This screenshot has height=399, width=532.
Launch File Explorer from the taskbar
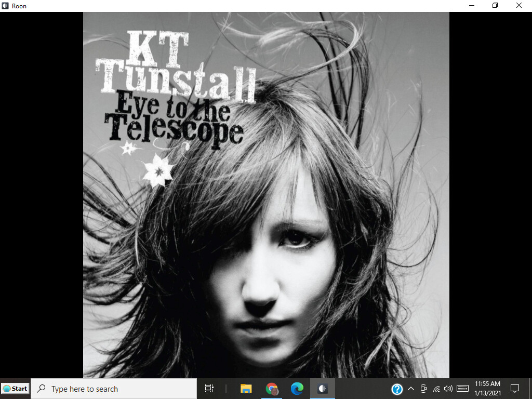(x=246, y=389)
